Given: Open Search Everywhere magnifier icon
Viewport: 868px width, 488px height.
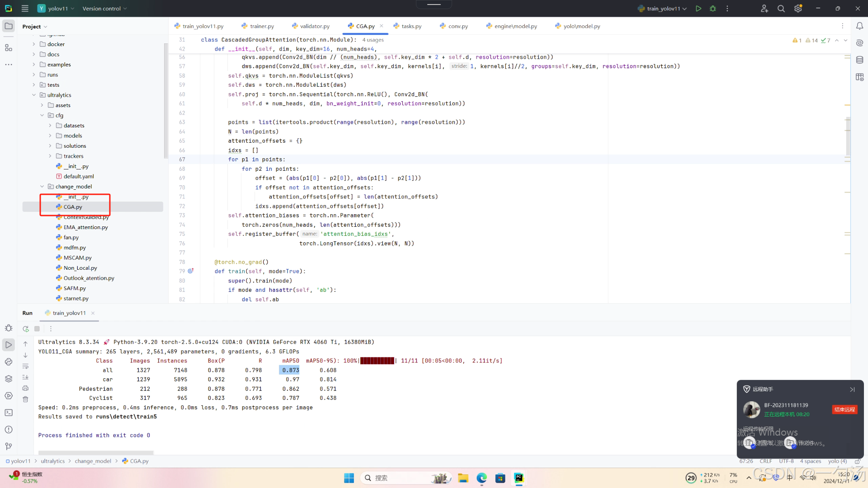Looking at the screenshot, I should [x=781, y=9].
